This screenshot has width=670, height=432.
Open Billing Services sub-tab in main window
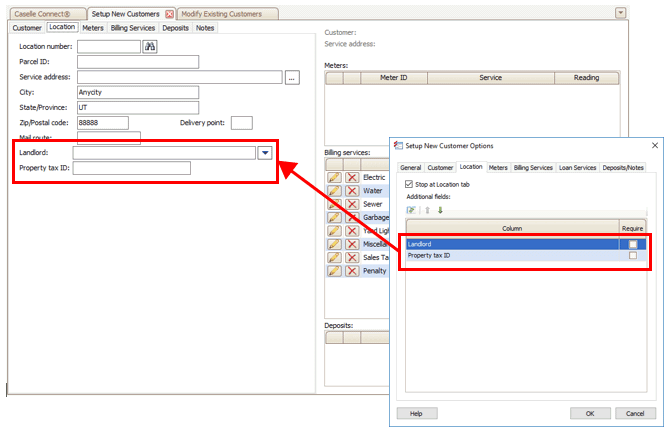pos(132,28)
